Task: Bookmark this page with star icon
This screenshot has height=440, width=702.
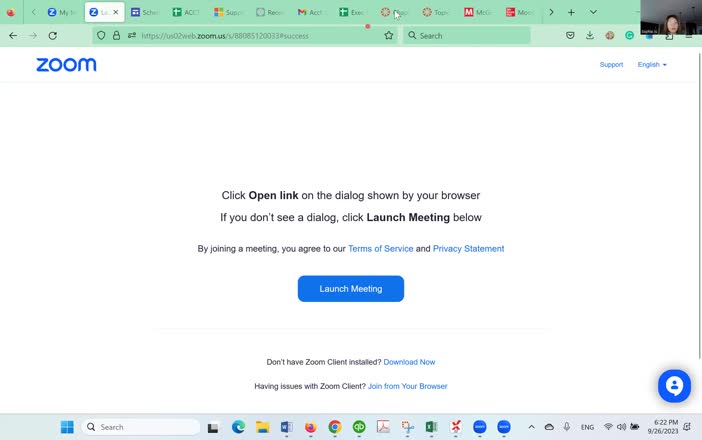Action: click(389, 35)
